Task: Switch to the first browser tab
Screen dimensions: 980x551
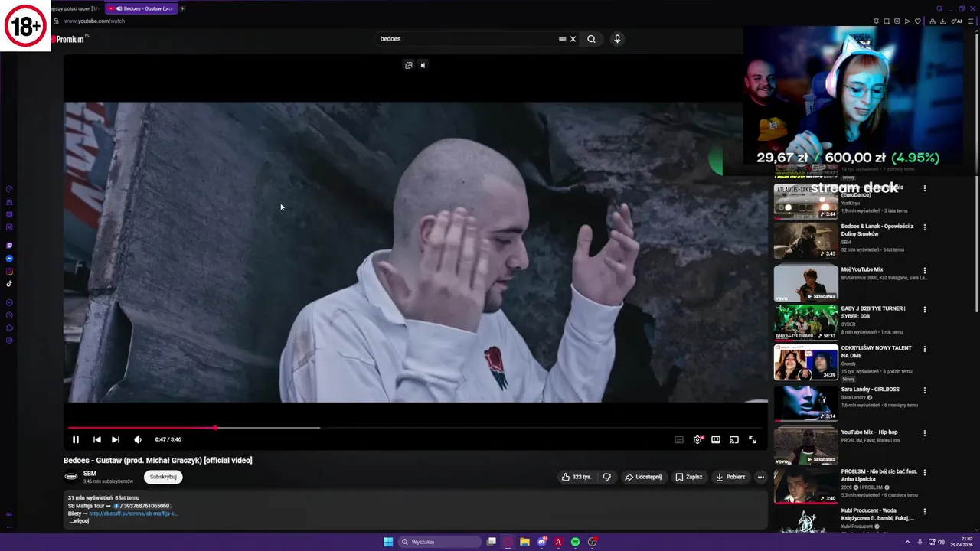Action: pyautogui.click(x=74, y=8)
